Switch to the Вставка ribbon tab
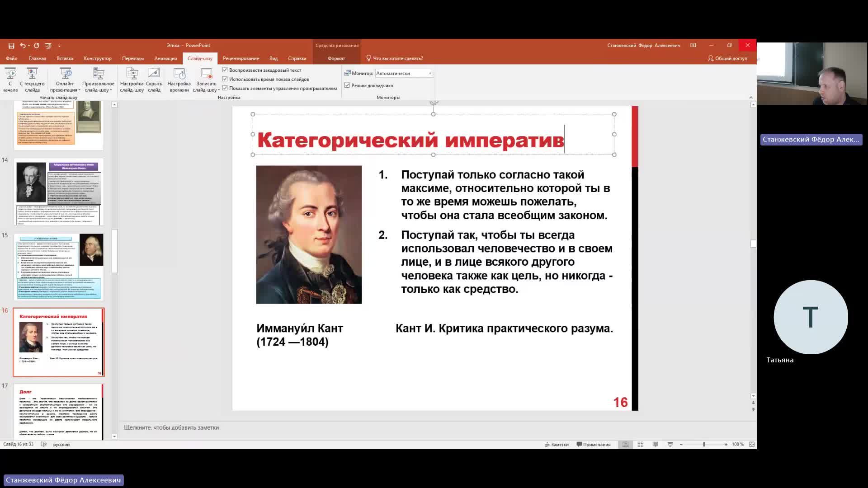The width and height of the screenshot is (868, 488). pos(65,58)
